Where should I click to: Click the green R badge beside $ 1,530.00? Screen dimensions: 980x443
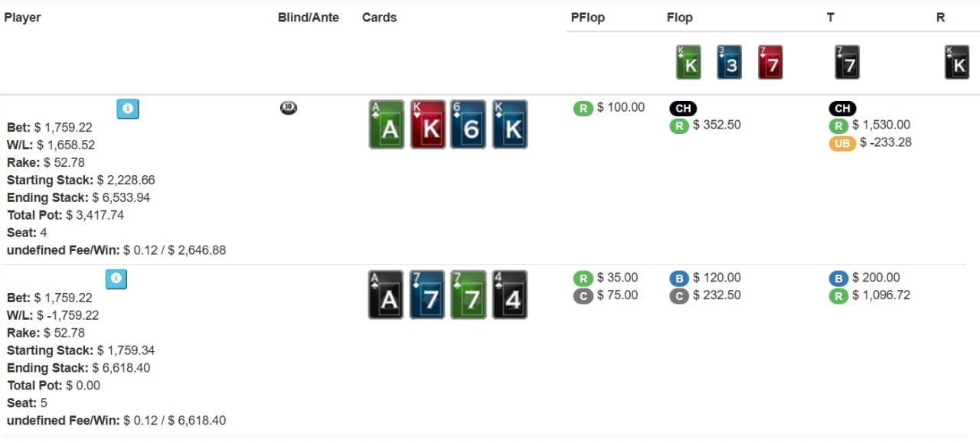pos(838,126)
